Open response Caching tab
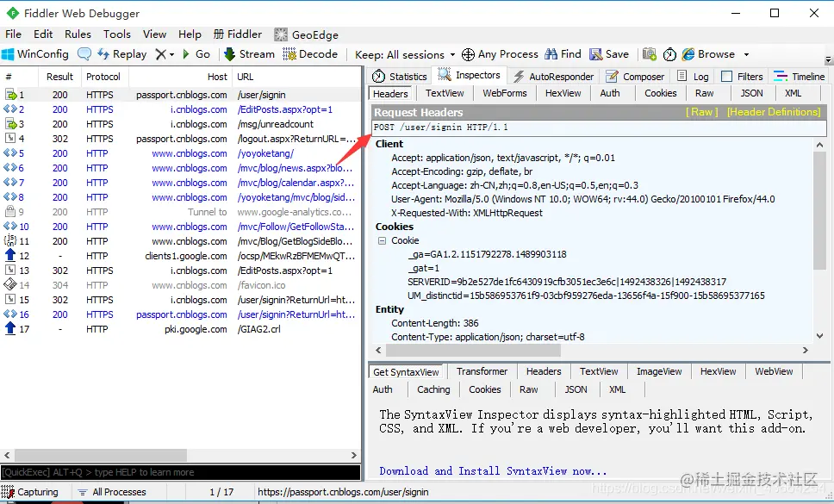 point(433,389)
